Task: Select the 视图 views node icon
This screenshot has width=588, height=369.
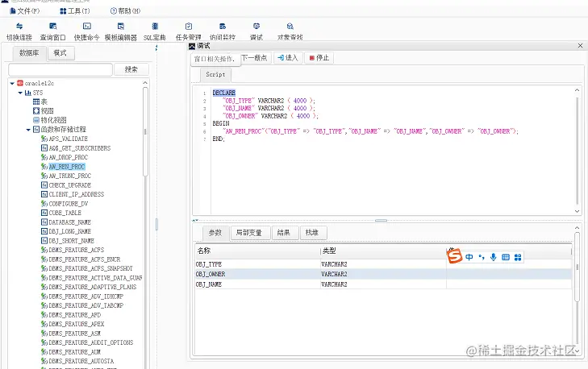Action: (36, 111)
